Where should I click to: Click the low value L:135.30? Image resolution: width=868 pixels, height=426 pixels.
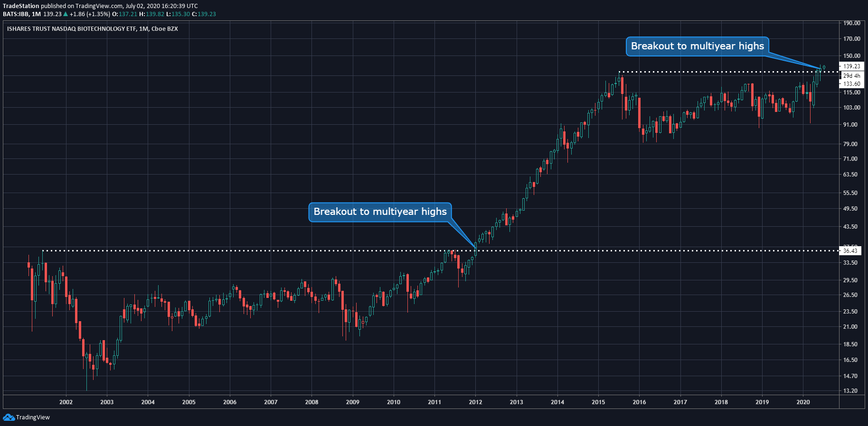[x=178, y=14]
